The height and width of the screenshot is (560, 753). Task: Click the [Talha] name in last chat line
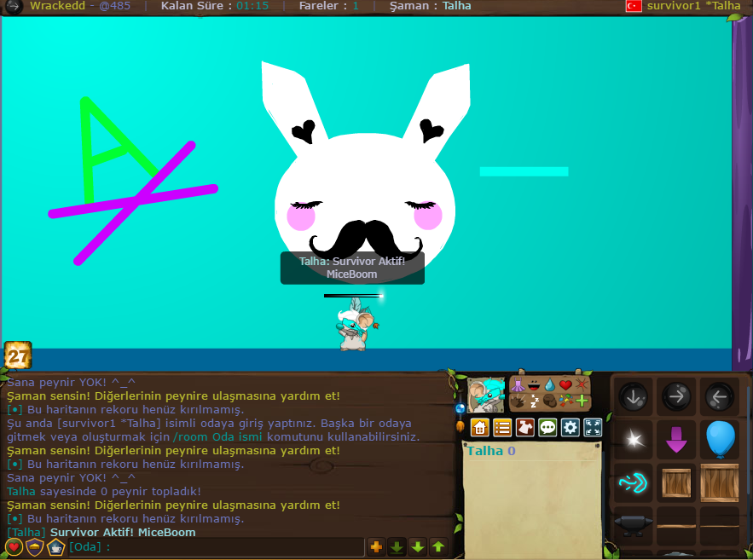point(26,532)
